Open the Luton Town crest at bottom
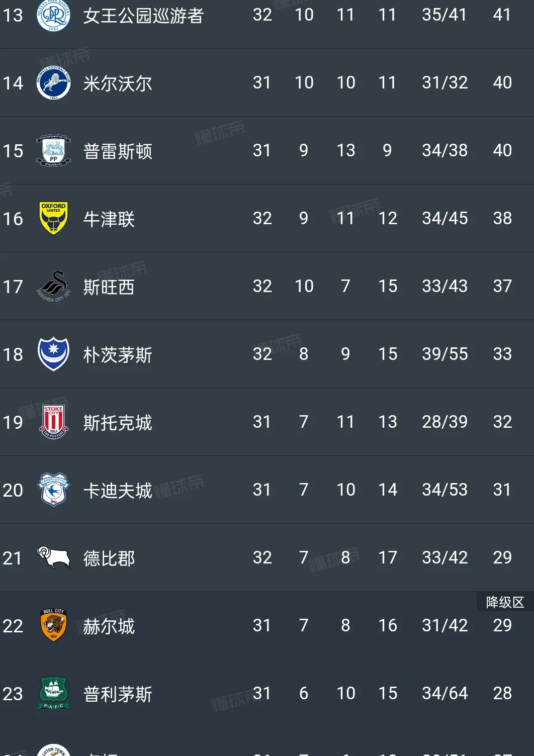 pos(53,751)
